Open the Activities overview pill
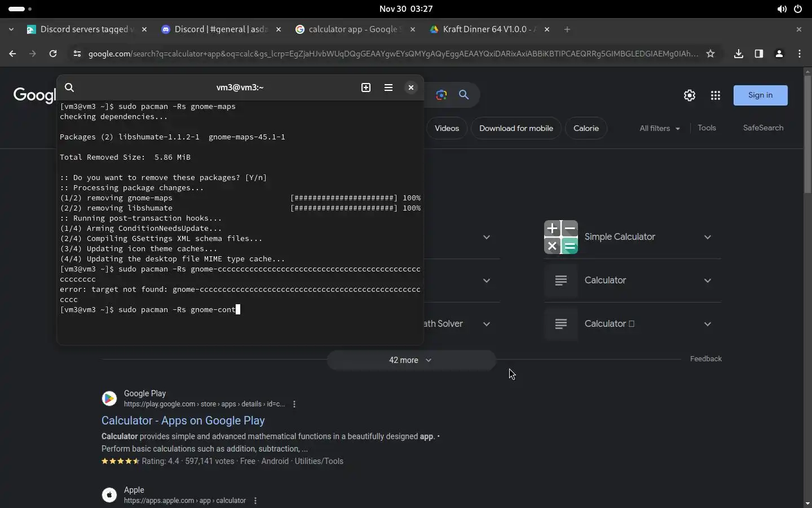 (x=20, y=9)
